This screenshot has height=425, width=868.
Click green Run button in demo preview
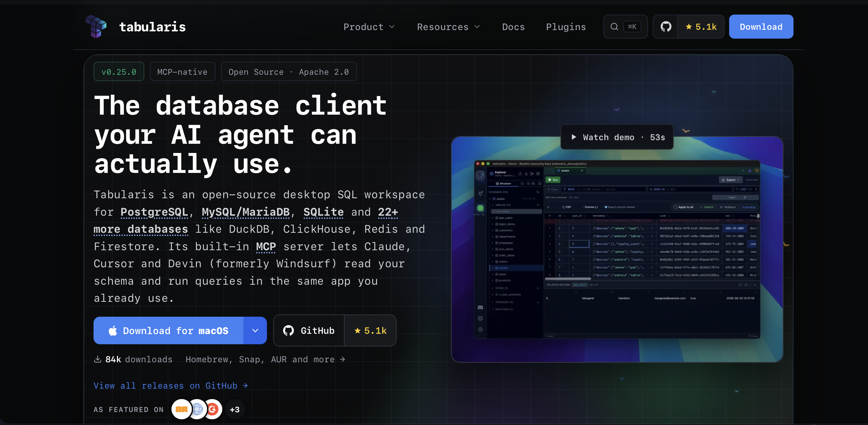click(553, 180)
